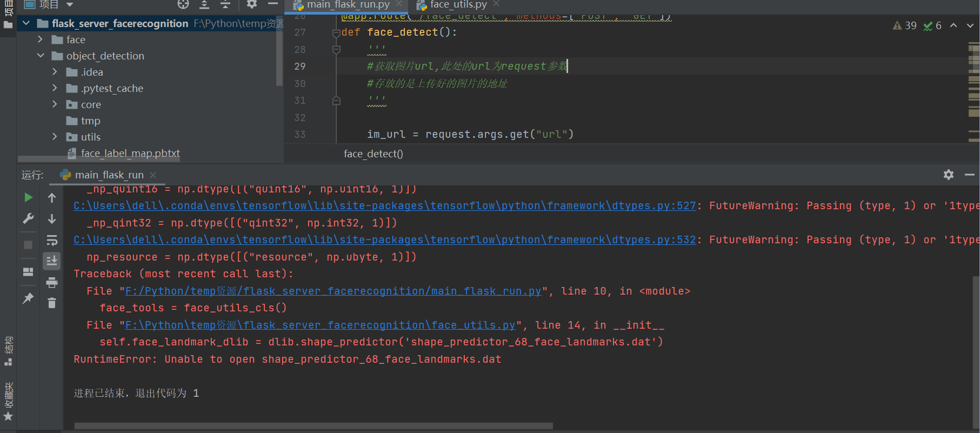Viewport: 980px width, 433px height.
Task: Close the face_utils.py editor tab
Action: click(496, 4)
